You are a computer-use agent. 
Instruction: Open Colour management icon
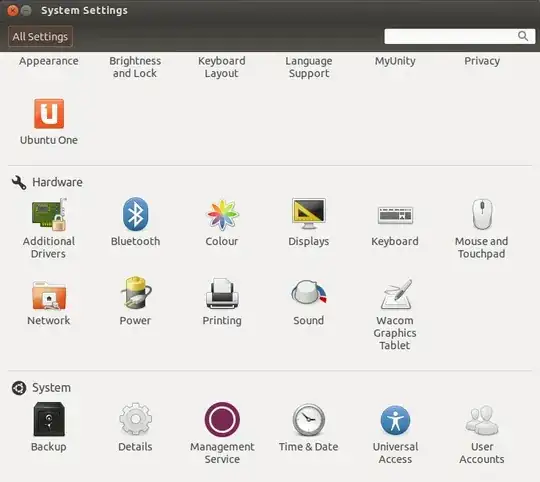[x=222, y=215]
